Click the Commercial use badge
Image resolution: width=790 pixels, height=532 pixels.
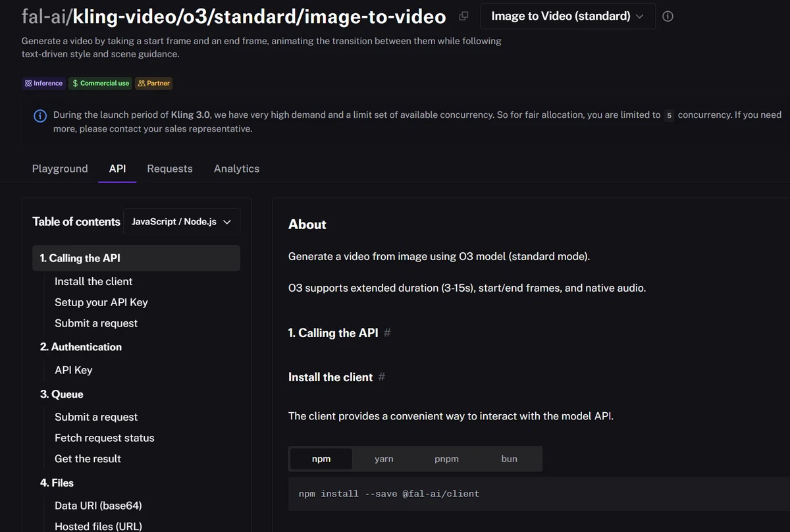[x=101, y=84]
